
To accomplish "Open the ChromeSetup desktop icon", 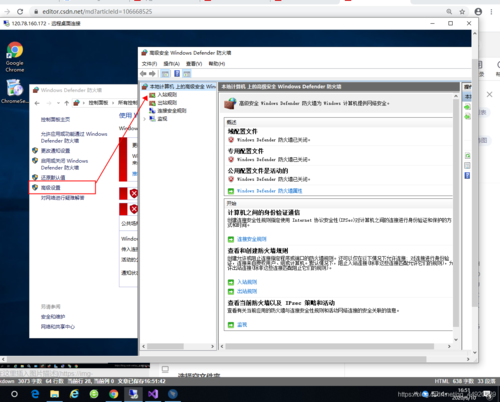I will [x=14, y=91].
